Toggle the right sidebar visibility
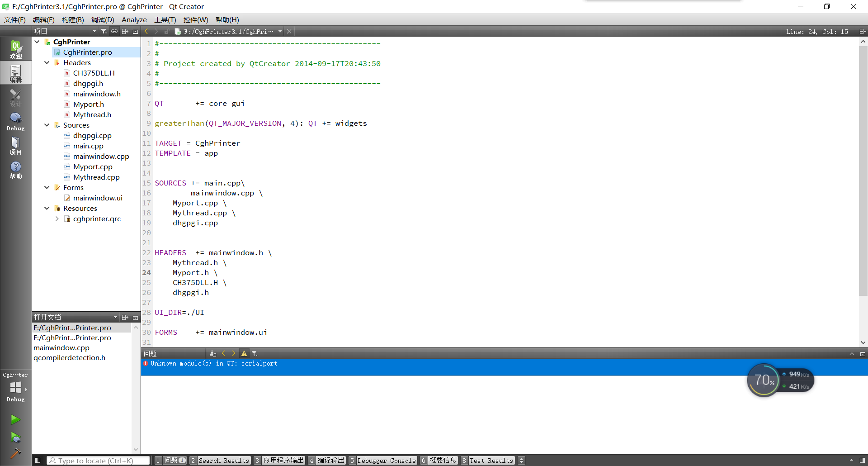 tap(862, 461)
